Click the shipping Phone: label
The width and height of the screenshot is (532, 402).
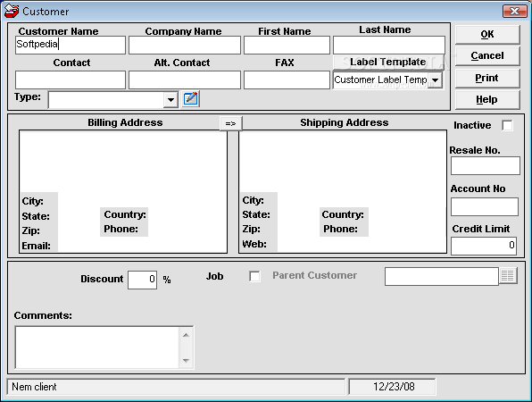click(340, 229)
